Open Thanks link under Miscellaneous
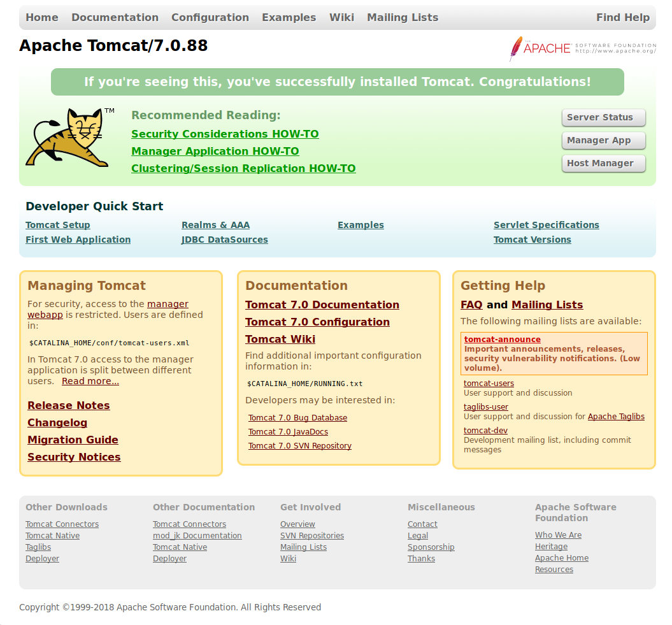The height and width of the screenshot is (625, 672). pos(421,559)
